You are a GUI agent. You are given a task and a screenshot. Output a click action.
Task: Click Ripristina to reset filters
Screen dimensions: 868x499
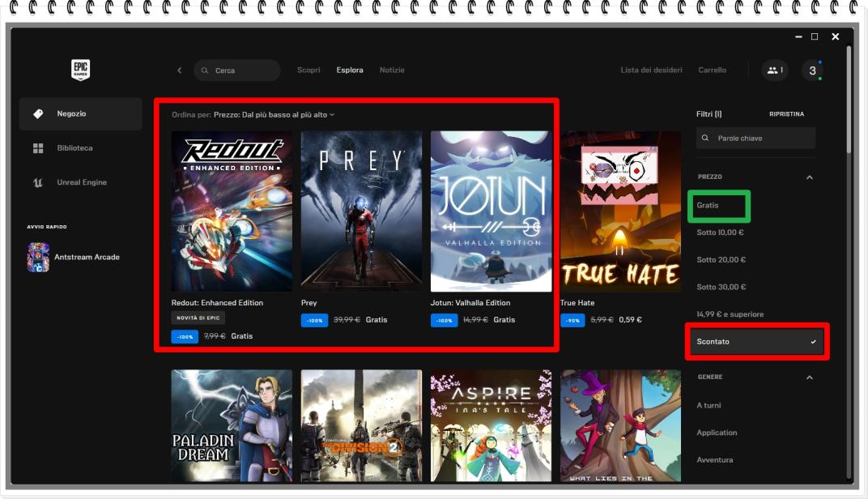point(786,114)
